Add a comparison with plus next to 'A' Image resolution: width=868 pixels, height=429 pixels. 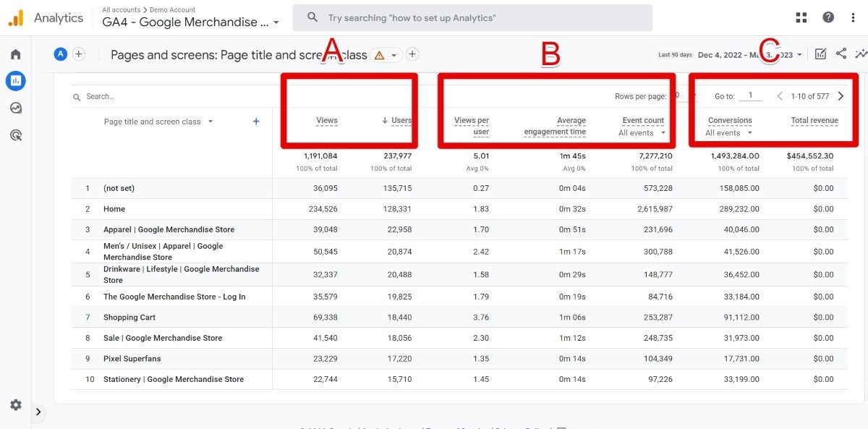79,54
